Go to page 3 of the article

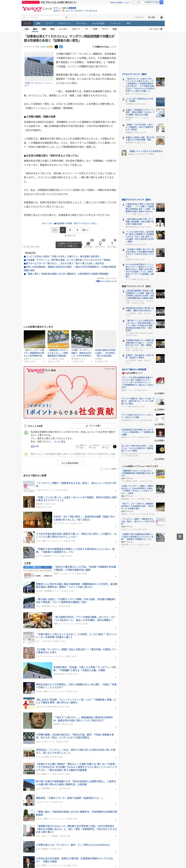point(77,230)
